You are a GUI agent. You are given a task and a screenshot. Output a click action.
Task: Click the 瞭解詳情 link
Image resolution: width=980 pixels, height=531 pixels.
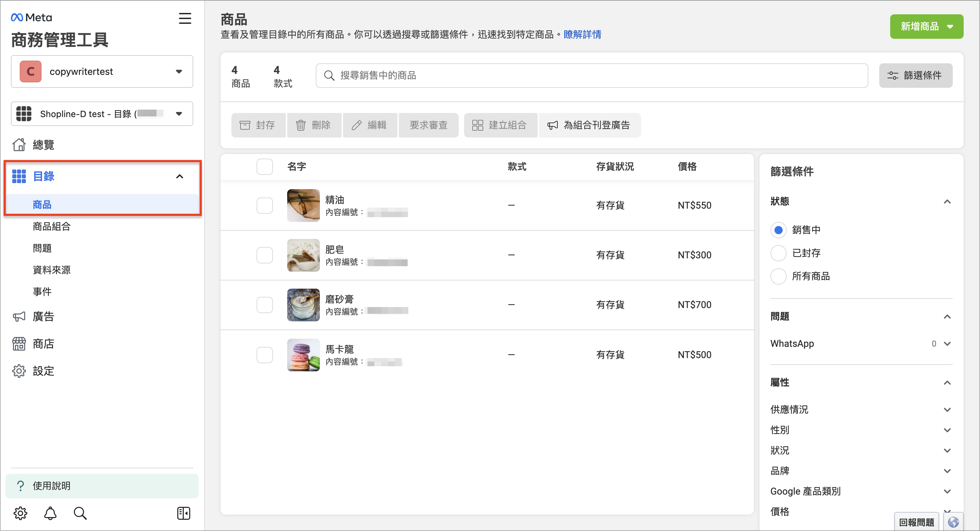[583, 34]
